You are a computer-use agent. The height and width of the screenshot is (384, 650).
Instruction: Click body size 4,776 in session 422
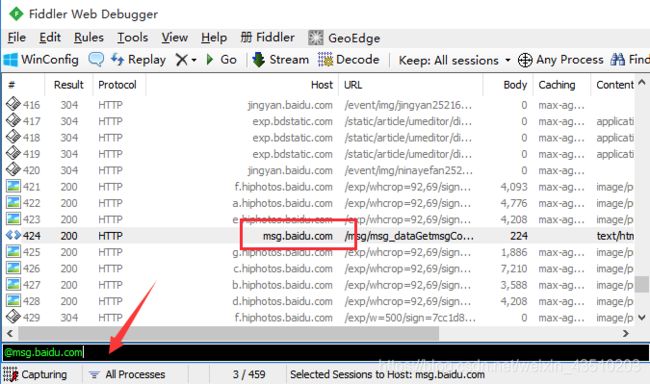[x=514, y=203]
